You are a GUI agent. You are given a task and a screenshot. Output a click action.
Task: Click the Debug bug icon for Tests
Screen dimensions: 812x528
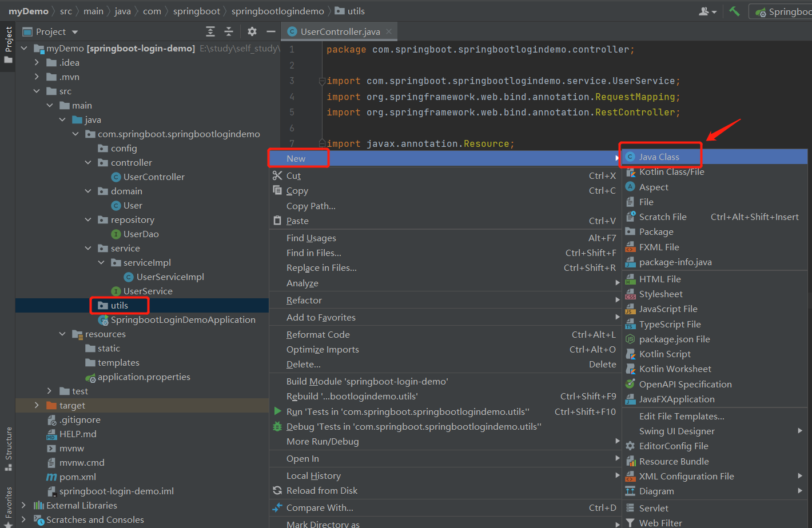click(277, 426)
